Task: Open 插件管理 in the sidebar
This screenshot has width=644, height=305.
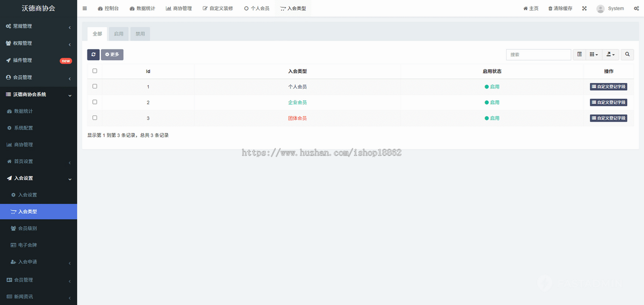Action: click(39, 61)
